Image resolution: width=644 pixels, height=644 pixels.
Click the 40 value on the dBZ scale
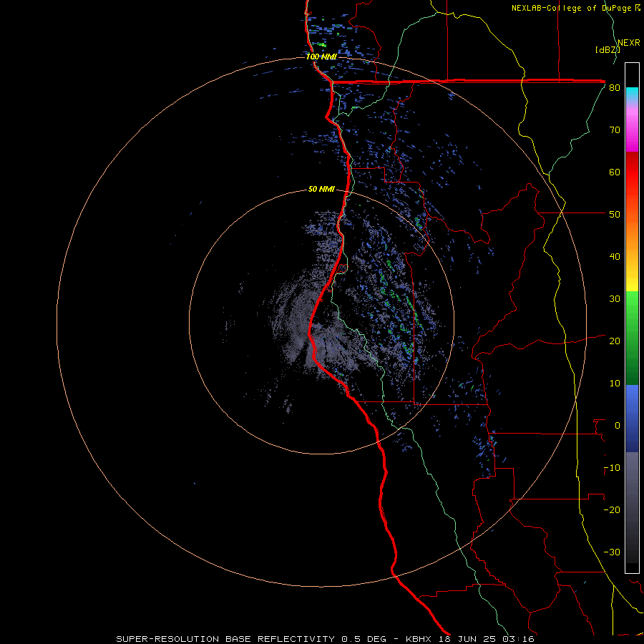click(x=615, y=257)
